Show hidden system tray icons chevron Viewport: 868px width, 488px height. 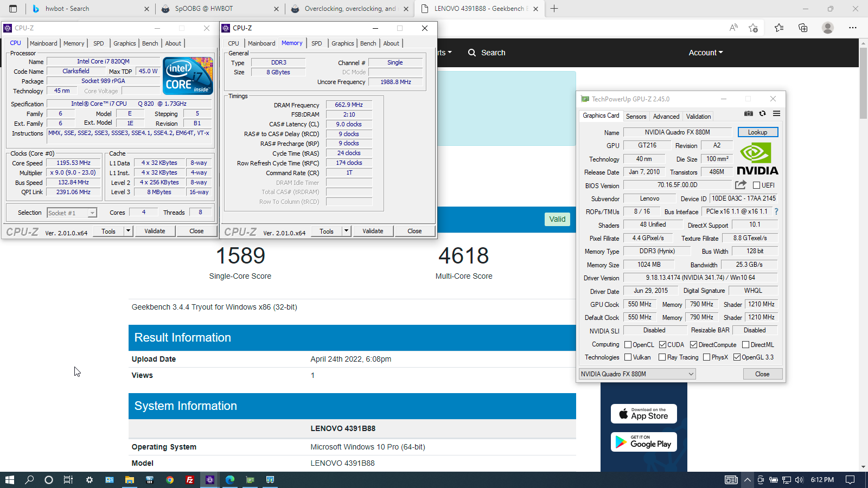point(747,480)
